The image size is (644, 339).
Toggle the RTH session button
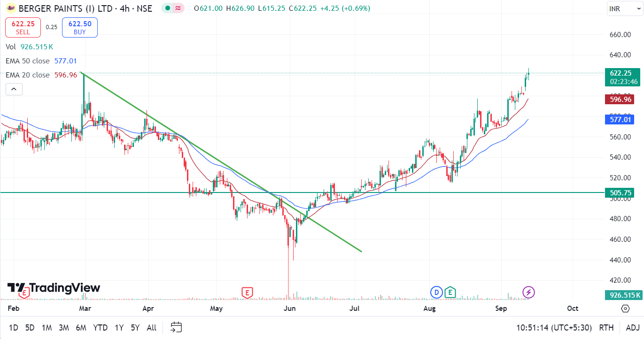606,328
